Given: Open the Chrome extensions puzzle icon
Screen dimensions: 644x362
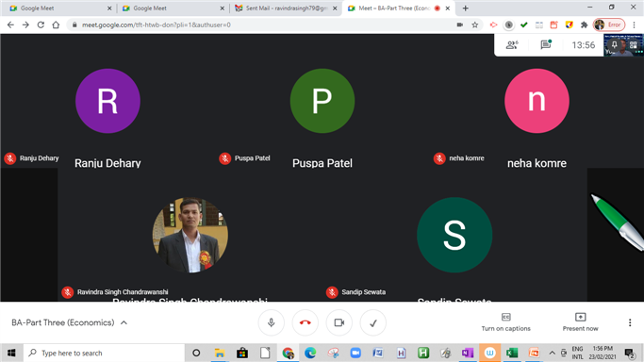Looking at the screenshot, I should (x=584, y=25).
